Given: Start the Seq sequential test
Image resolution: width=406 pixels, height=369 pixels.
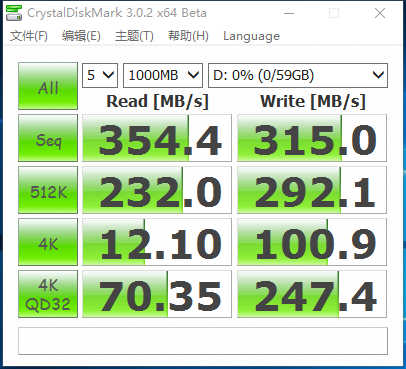Looking at the screenshot, I should (48, 138).
